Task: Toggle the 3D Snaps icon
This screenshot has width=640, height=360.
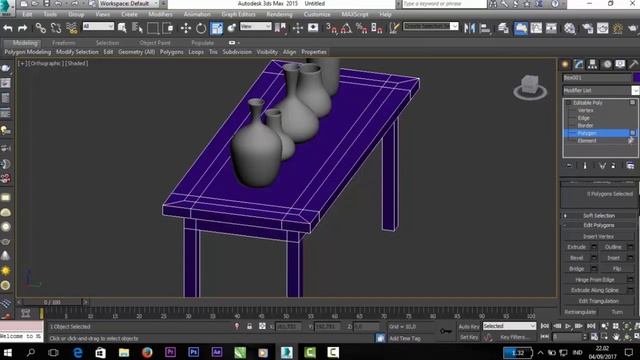Action: pyautogui.click(x=331, y=28)
